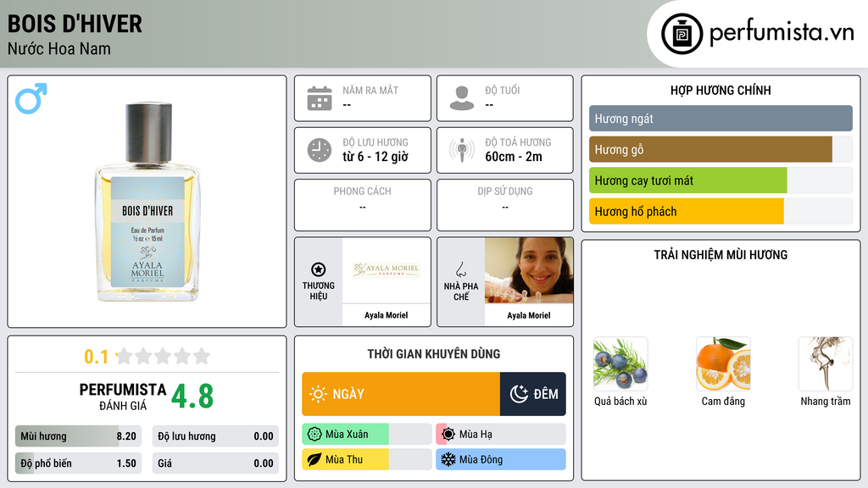The height and width of the screenshot is (488, 868).
Task: Click the flower icon beside Mùa Xuân
Action: tap(314, 435)
